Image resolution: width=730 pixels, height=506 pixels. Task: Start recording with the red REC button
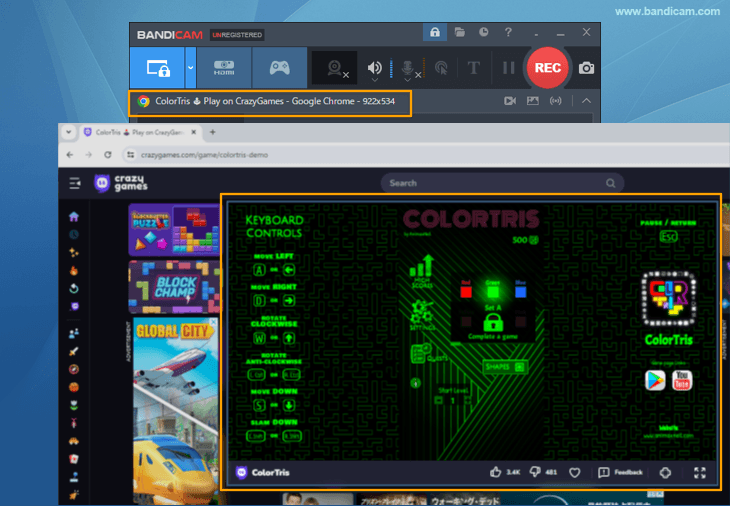(548, 68)
